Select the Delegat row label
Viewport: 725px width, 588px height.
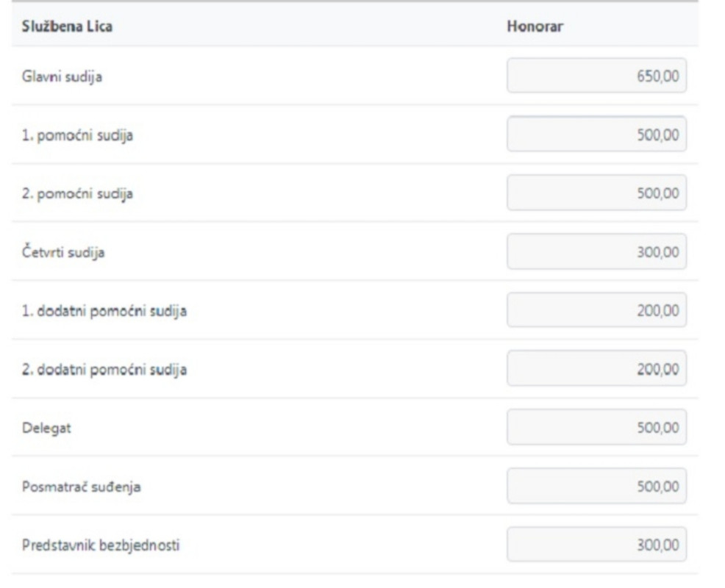46,428
